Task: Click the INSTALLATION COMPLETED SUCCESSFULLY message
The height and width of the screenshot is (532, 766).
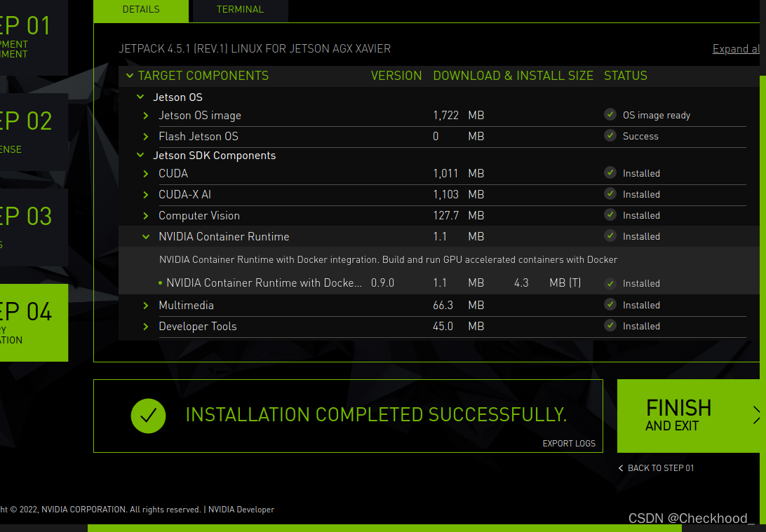Action: point(376,415)
